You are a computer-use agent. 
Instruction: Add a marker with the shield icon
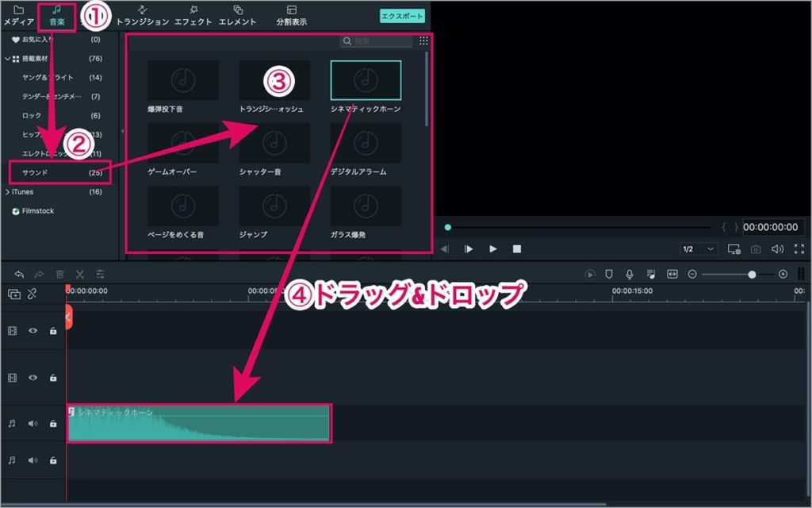(x=609, y=274)
